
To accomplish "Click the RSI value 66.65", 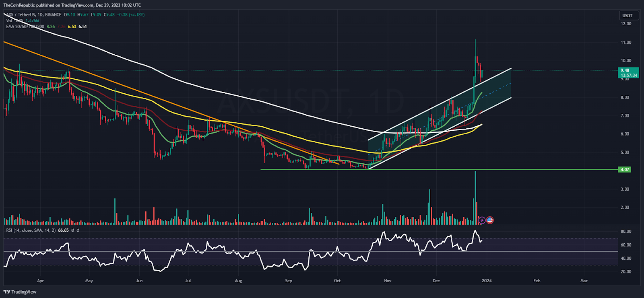I will pos(63,230).
